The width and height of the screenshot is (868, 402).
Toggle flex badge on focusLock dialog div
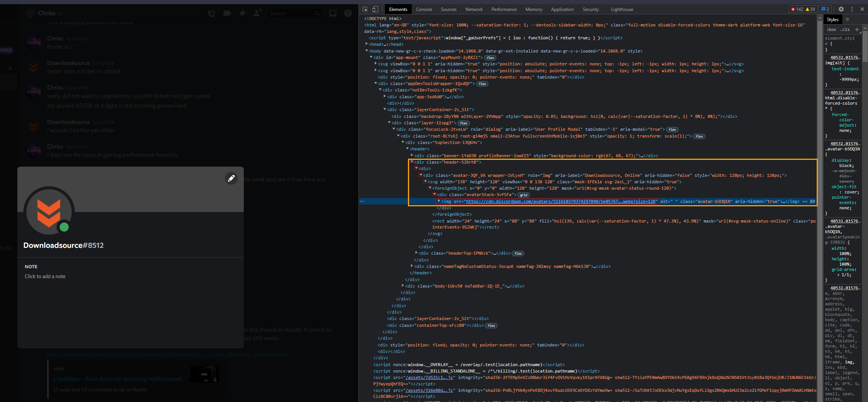point(673,129)
